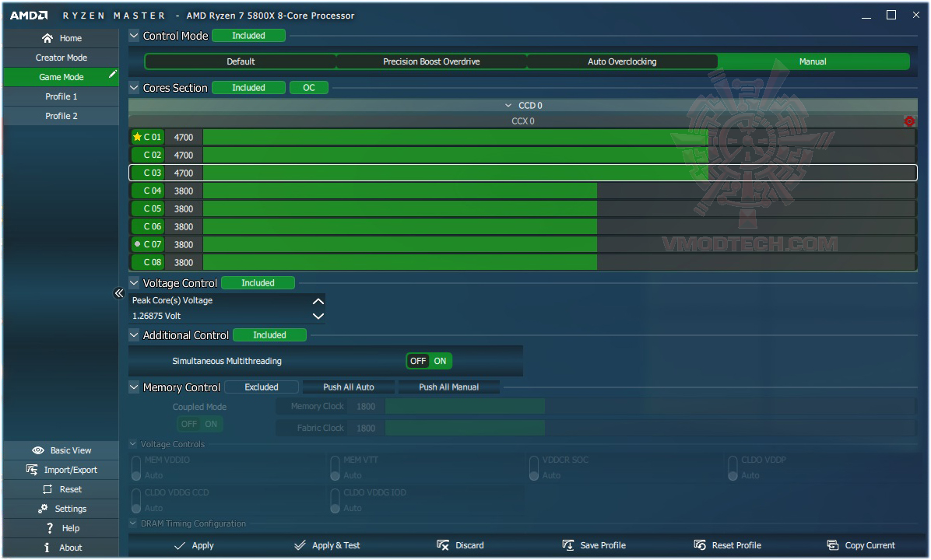Click the Help question mark icon
Image resolution: width=931 pixels, height=560 pixels.
click(50, 528)
